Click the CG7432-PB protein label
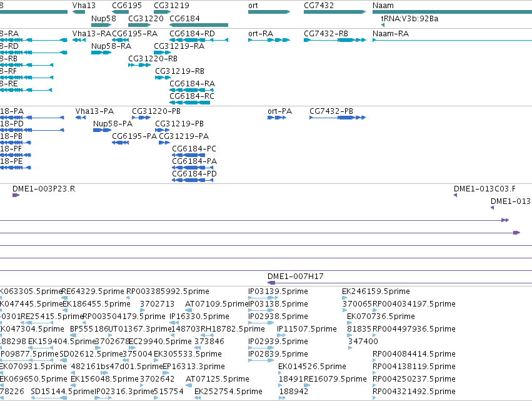Image resolution: width=532 pixels, height=401 pixels. pos(331,111)
